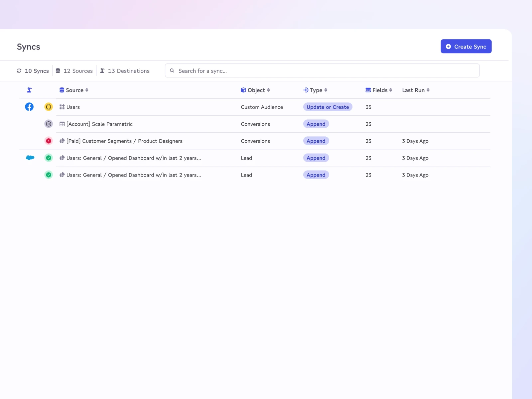Click the Create Sync button
The image size is (532, 399).
(x=466, y=47)
